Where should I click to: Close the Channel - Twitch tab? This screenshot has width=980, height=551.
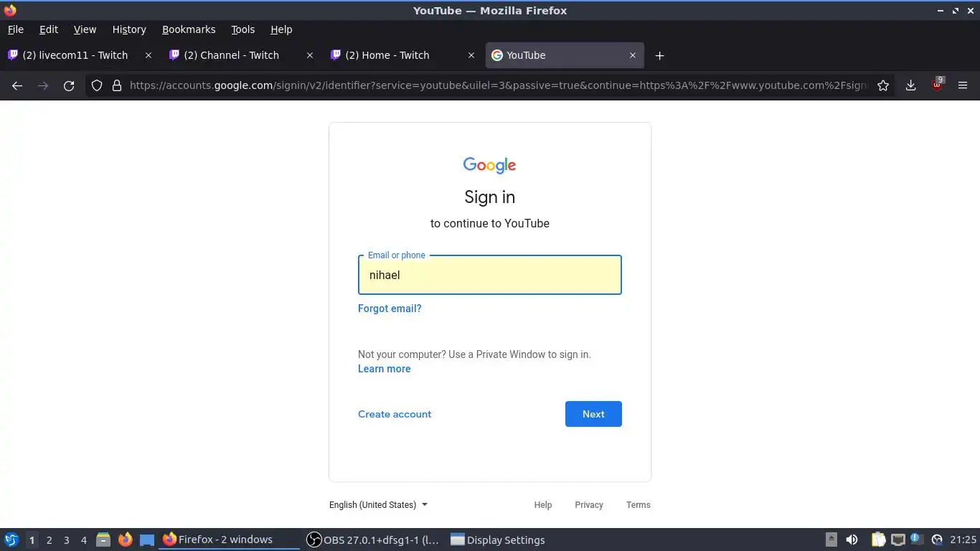(x=310, y=55)
